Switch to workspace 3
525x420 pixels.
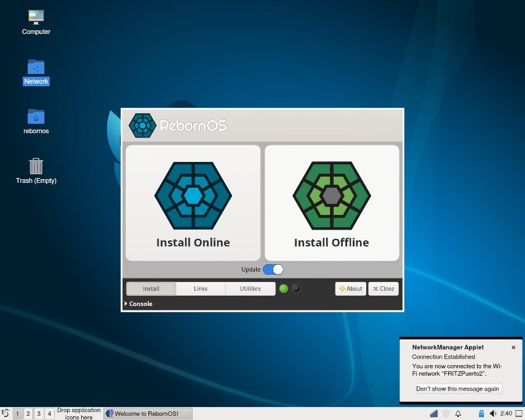(39, 414)
